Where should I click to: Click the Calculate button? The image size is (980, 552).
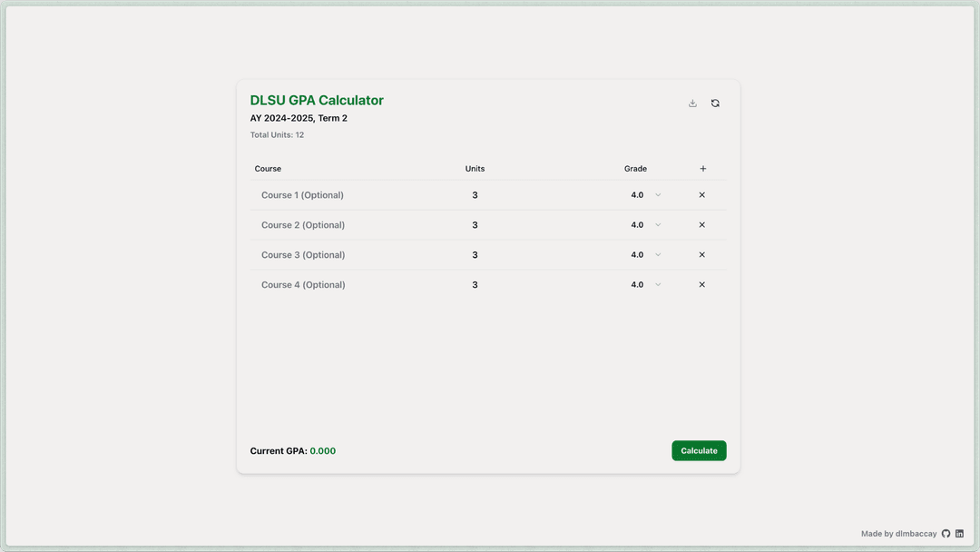pyautogui.click(x=699, y=450)
